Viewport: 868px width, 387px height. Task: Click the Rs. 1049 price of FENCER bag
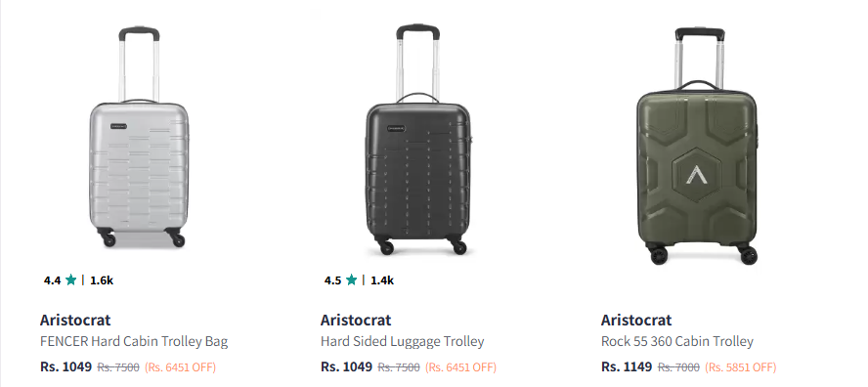(65, 366)
